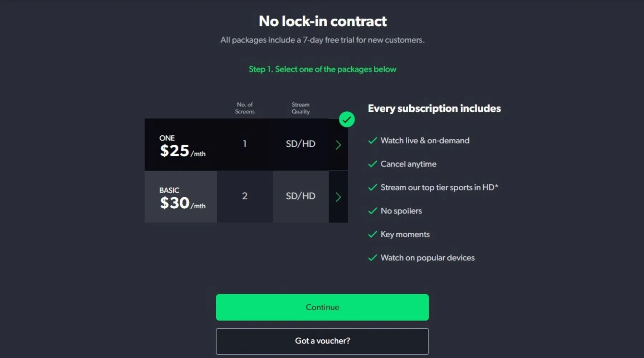Click SD/HD quality in the BASIC row
This screenshot has width=644, height=358.
[x=300, y=196]
